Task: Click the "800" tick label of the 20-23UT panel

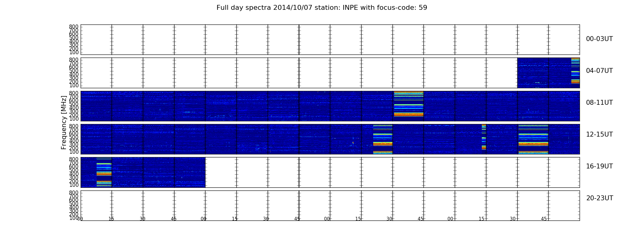Action: (x=74, y=193)
